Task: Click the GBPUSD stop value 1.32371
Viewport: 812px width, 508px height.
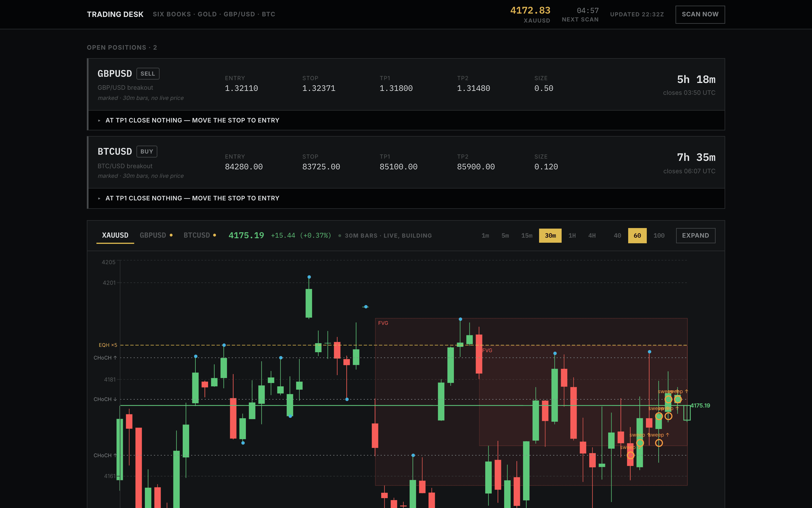Action: point(319,88)
